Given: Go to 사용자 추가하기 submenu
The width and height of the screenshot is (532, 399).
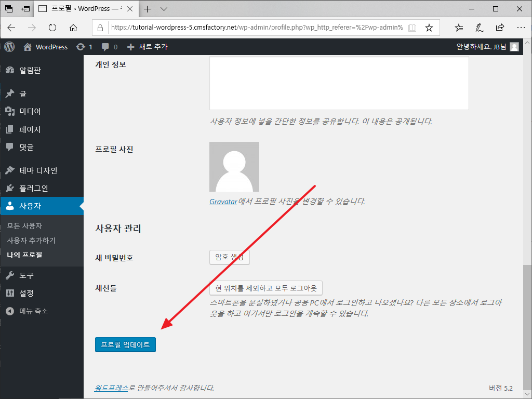Looking at the screenshot, I should [x=31, y=240].
